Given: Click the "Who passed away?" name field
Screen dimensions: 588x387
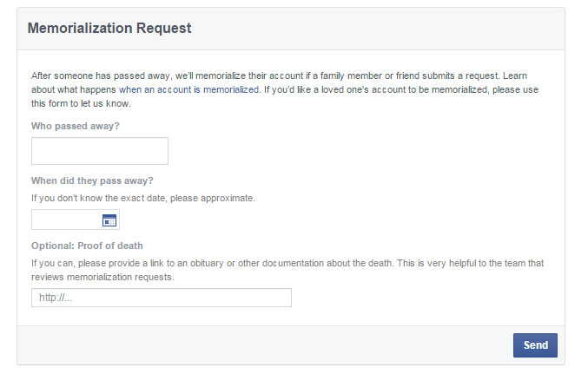Looking at the screenshot, I should click(100, 151).
